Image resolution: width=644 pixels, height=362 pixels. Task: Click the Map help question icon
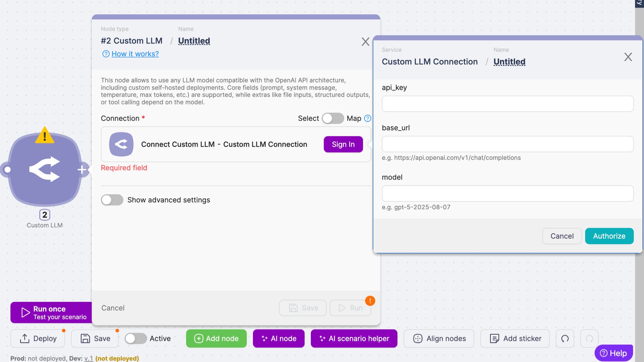coord(368,118)
